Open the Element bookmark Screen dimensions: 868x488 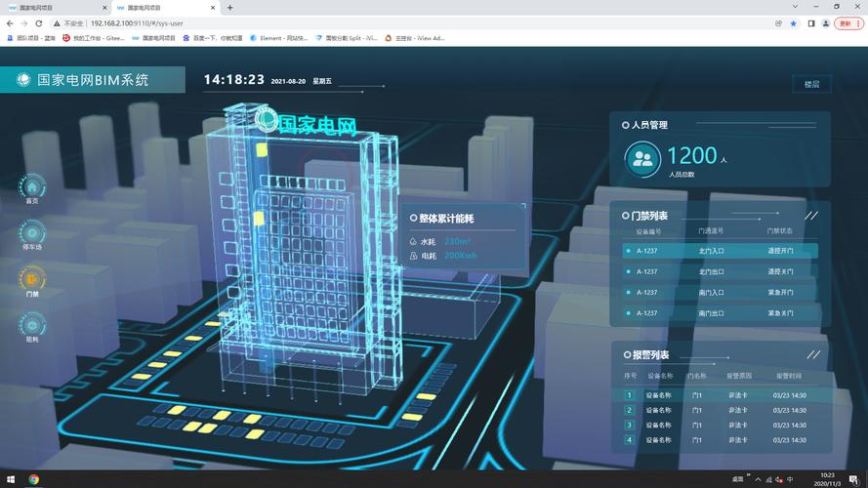click(x=278, y=38)
